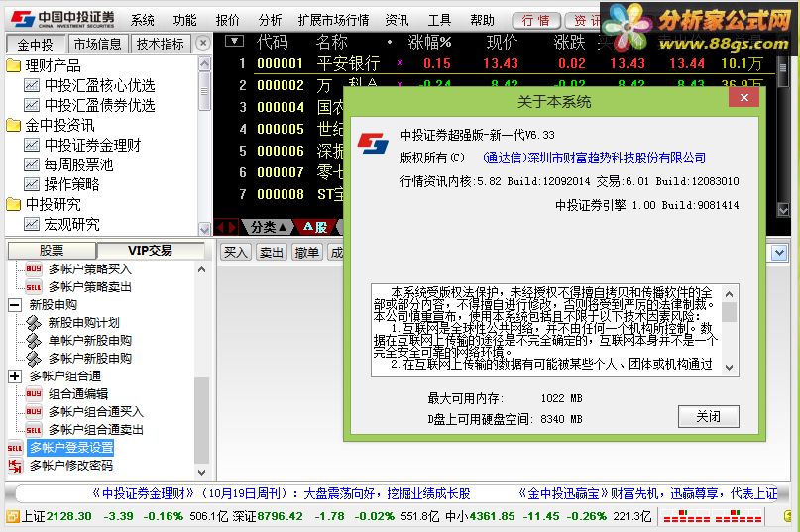Click the 涨幅% column header
800x532 pixels.
pyautogui.click(x=429, y=43)
